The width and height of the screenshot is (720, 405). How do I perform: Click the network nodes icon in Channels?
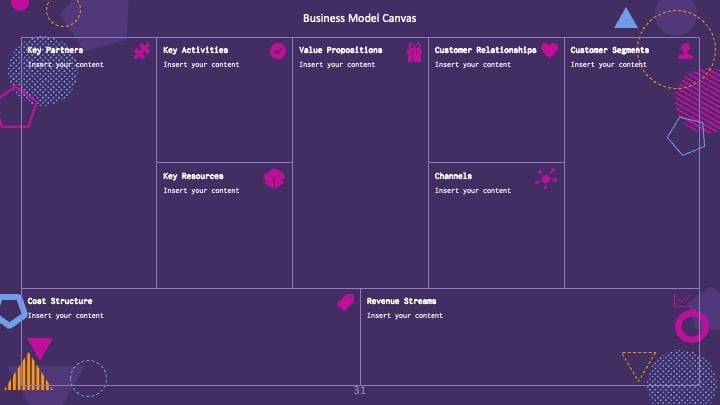click(546, 178)
